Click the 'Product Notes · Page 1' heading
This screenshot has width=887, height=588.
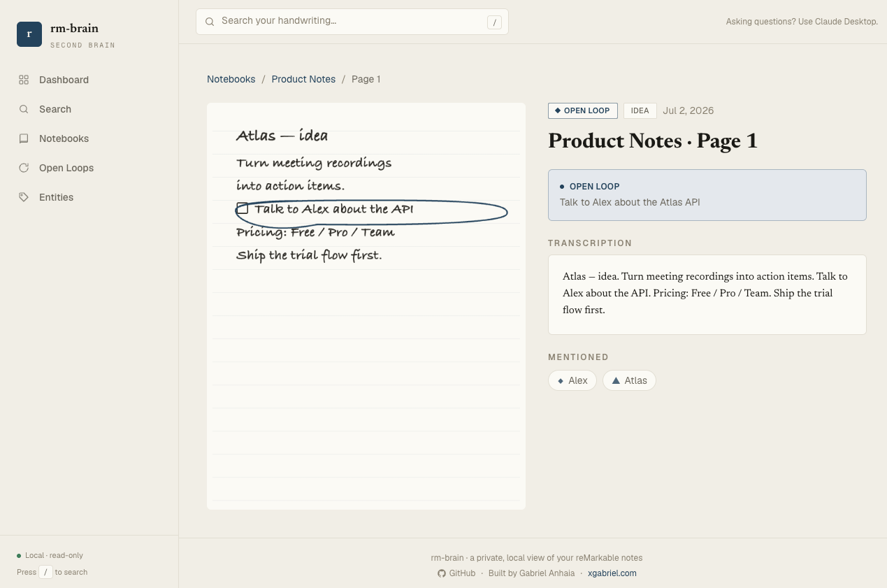653,141
